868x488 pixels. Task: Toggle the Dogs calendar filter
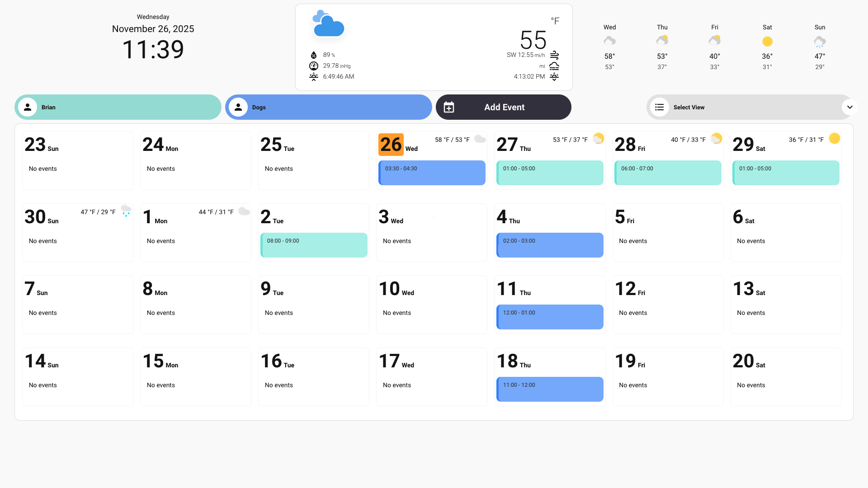tap(328, 107)
